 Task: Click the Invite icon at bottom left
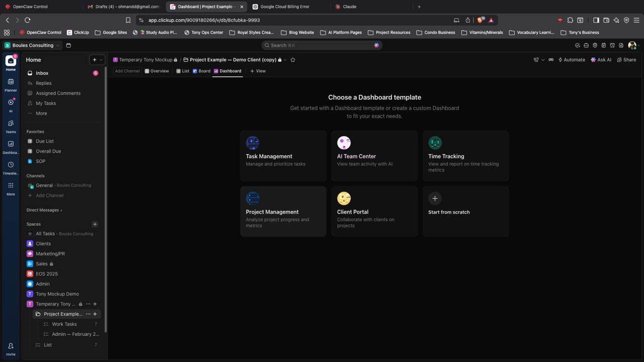click(11, 348)
